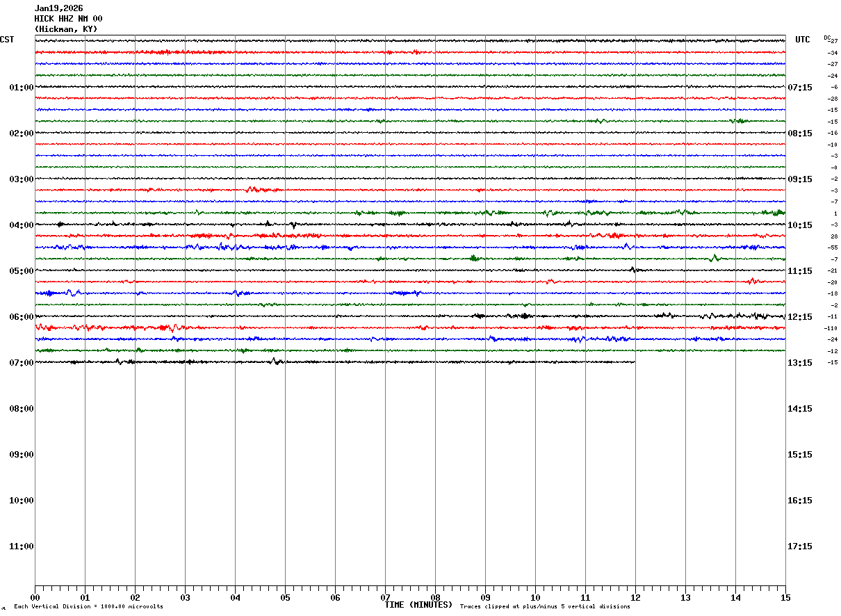The image size is (841, 616).
Task: Pick the 11:15 UTC time label
Action: click(800, 271)
